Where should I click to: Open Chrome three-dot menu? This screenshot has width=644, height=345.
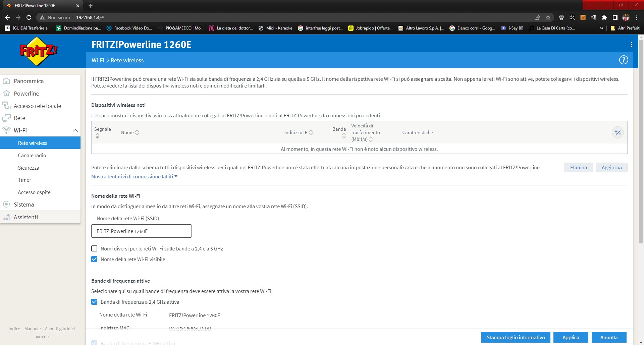637,17
